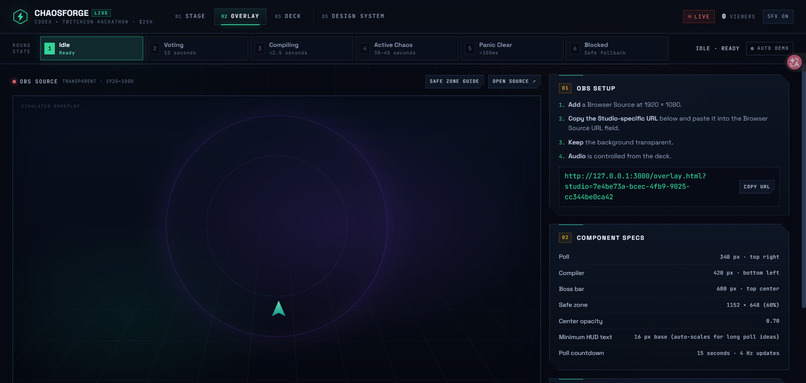Click the ChaosForge hexagon lightning logo

point(20,16)
